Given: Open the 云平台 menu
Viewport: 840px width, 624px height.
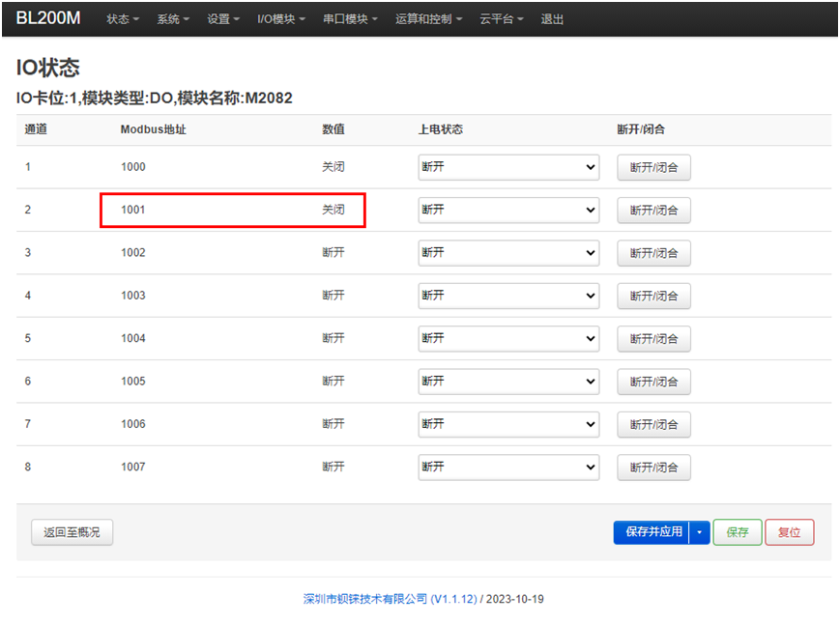Looking at the screenshot, I should pyautogui.click(x=502, y=19).
